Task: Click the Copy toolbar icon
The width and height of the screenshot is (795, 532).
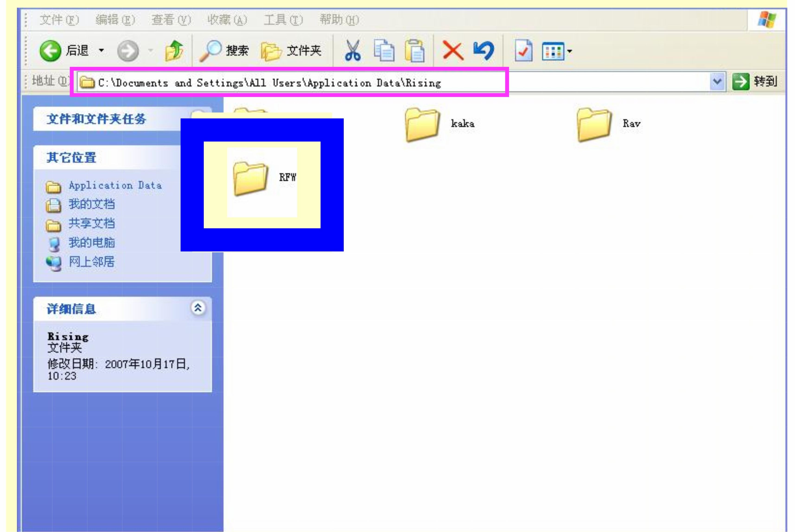Action: (384, 51)
